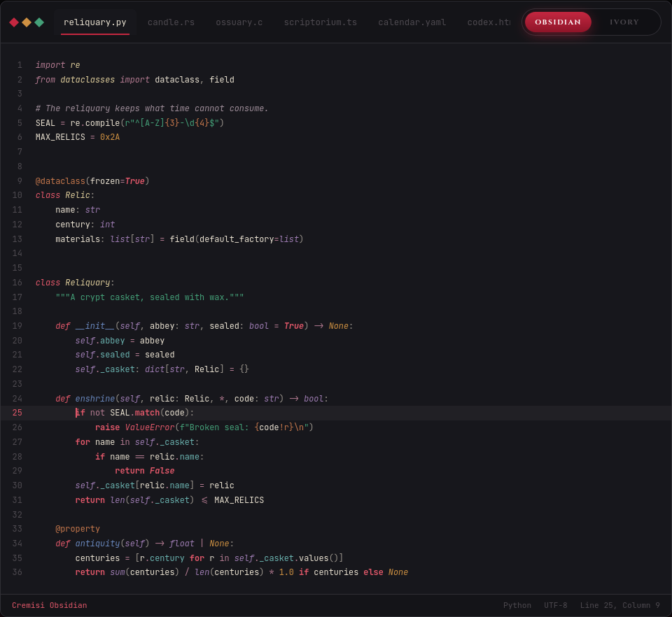Switch theme to Ivory
672x617 pixels.
[x=624, y=22]
